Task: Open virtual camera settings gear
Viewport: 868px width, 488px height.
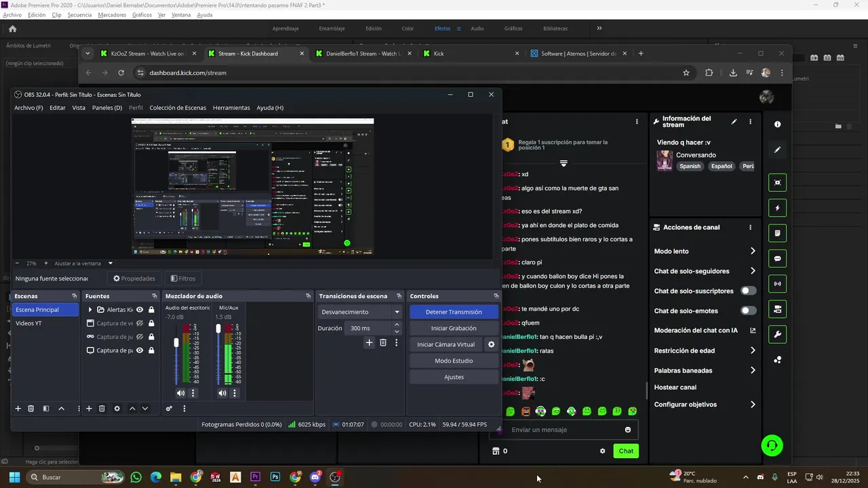Action: 492,344
